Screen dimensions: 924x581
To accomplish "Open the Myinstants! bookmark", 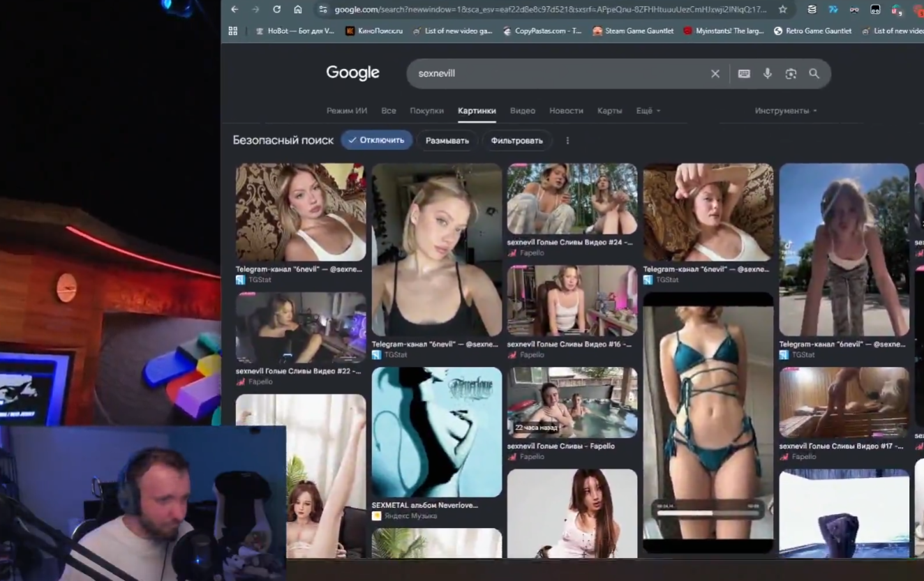I will [x=724, y=31].
